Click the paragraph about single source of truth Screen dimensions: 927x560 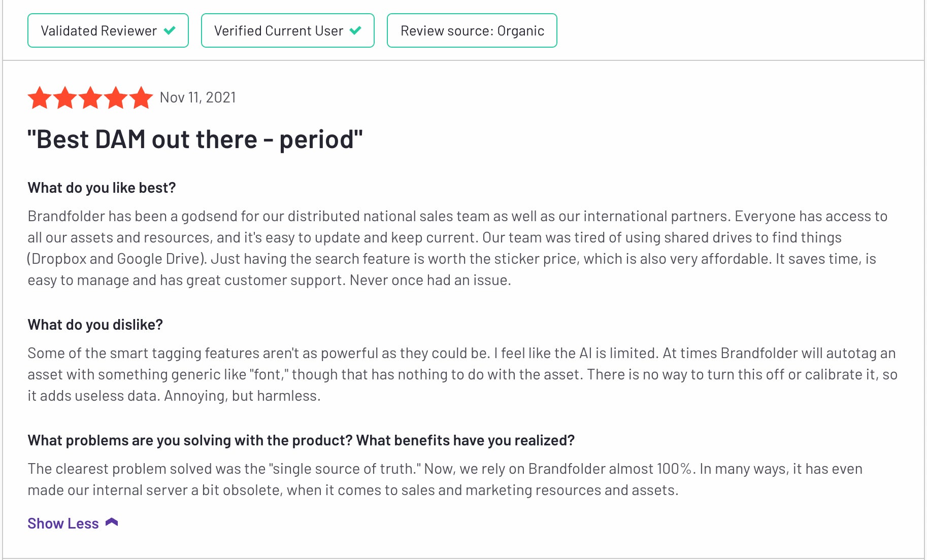445,479
